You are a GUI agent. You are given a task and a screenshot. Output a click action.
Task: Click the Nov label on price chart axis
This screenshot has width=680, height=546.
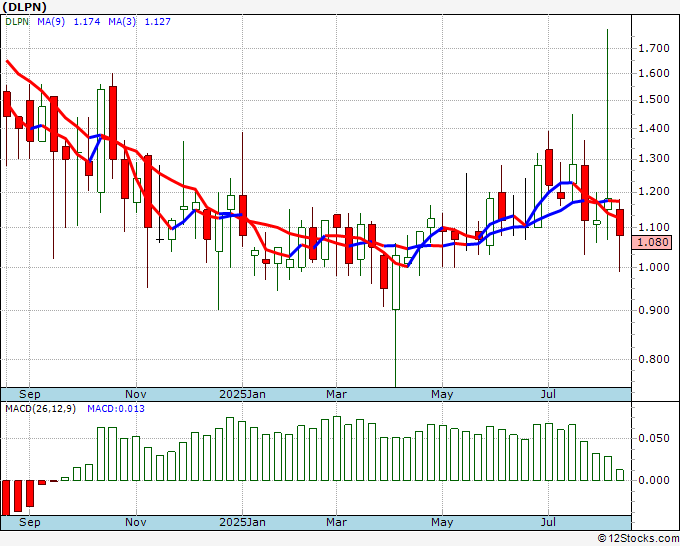(x=136, y=394)
